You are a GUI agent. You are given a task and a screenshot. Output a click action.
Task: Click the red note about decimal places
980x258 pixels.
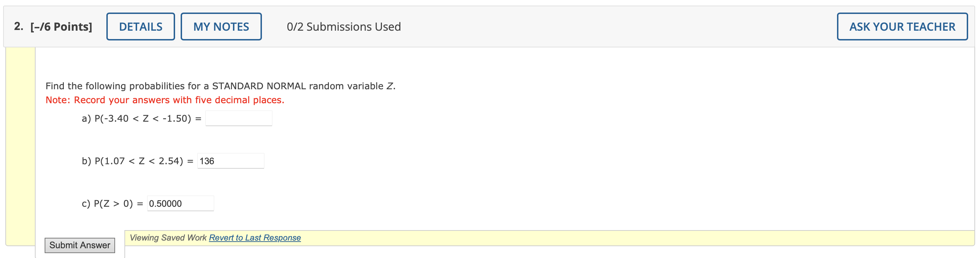coord(164,100)
